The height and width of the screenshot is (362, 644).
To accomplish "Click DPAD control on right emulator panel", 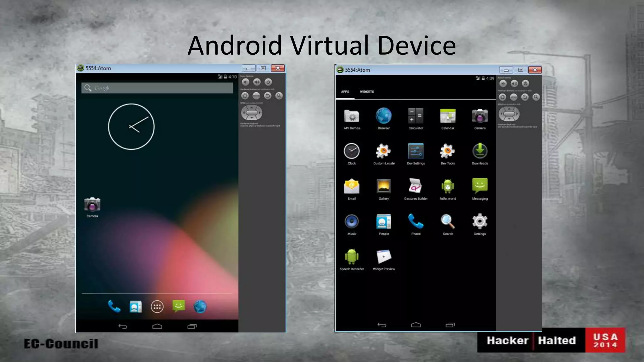I will click(509, 114).
